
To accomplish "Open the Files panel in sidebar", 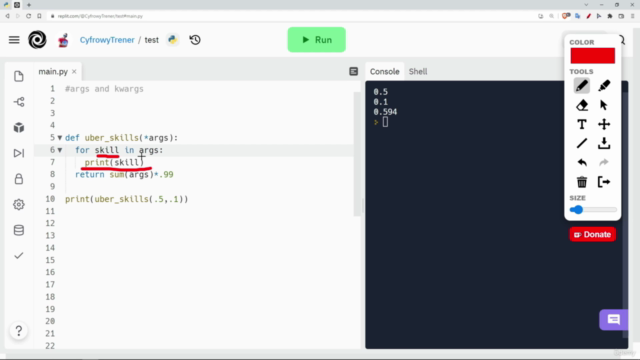I will click(x=19, y=76).
